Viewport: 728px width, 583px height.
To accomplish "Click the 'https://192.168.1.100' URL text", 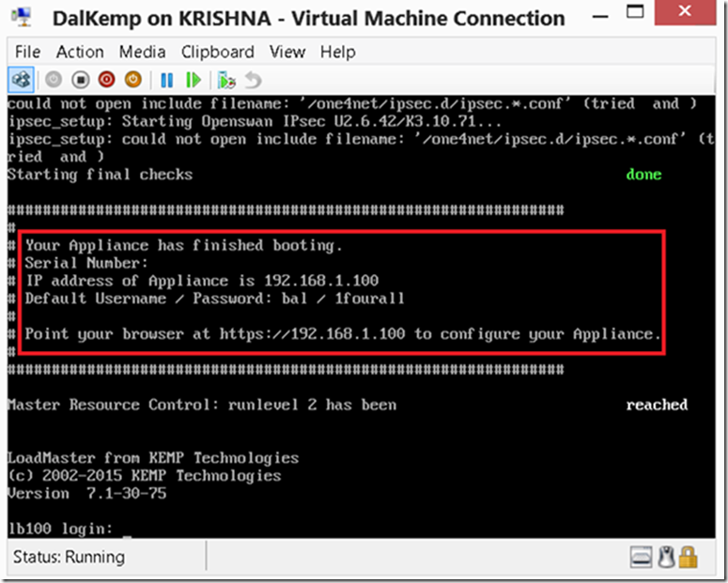I will pyautogui.click(x=312, y=333).
